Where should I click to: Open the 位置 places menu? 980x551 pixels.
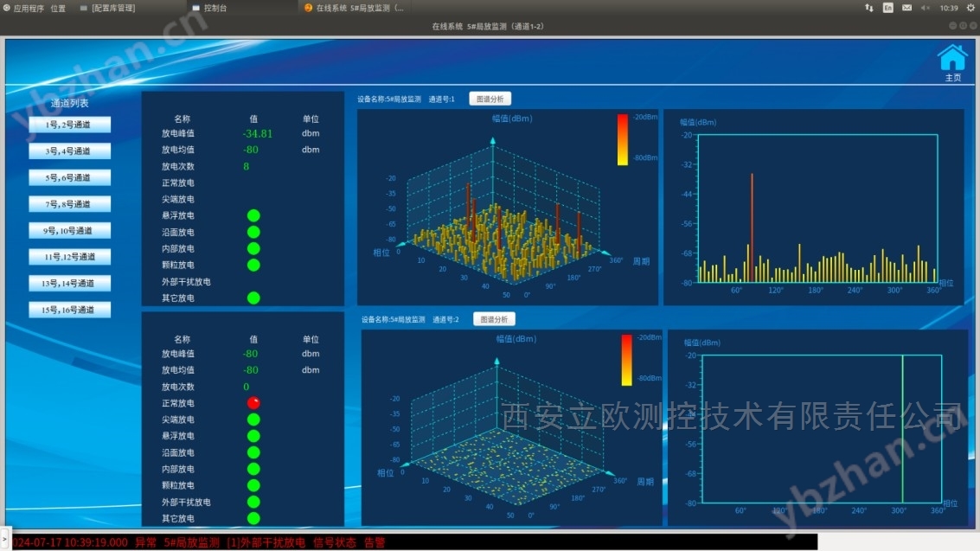point(58,8)
